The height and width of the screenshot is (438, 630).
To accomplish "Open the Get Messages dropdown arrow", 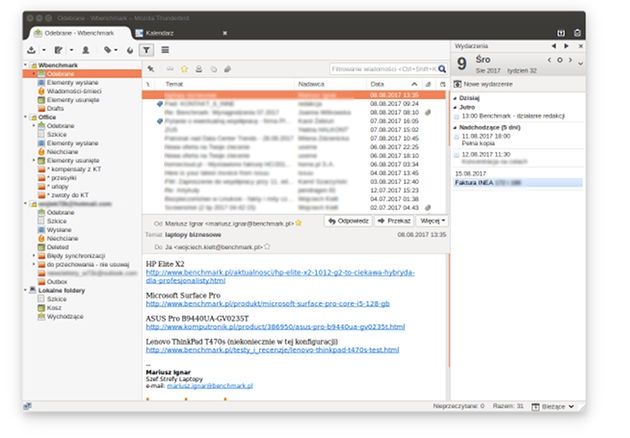I will coord(43,50).
